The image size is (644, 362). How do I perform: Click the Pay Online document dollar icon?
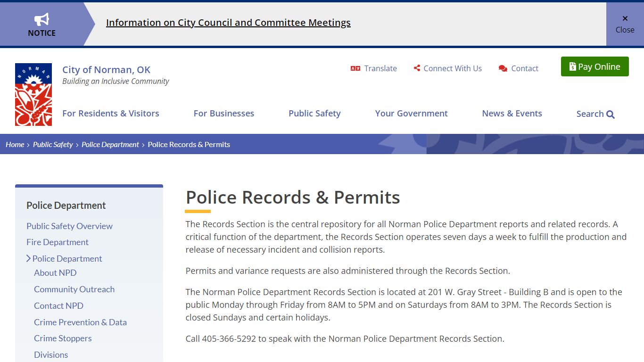[572, 66]
